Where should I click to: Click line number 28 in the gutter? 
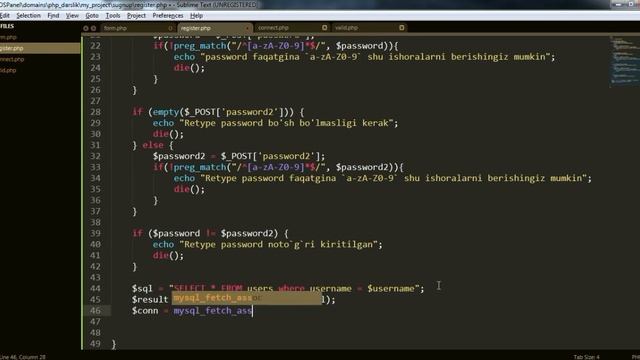pyautogui.click(x=96, y=112)
